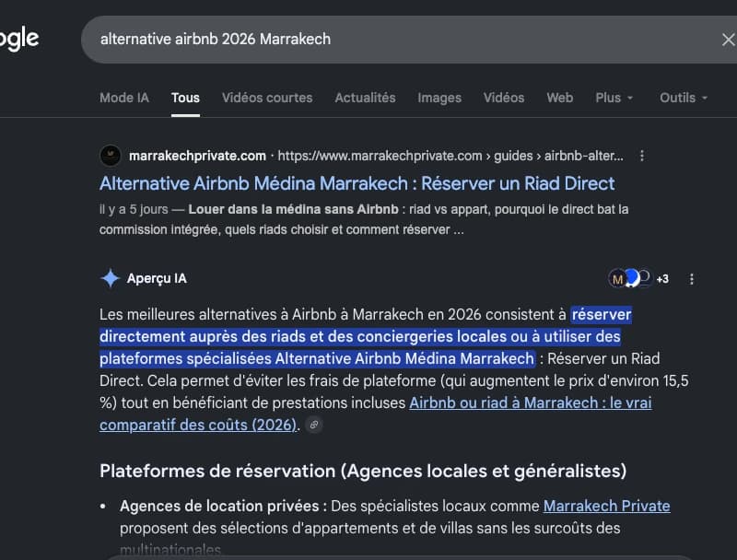Open the 'Alternative Airbnb Médina Marrakech' result title
Image resolution: width=737 pixels, height=560 pixels.
357,183
